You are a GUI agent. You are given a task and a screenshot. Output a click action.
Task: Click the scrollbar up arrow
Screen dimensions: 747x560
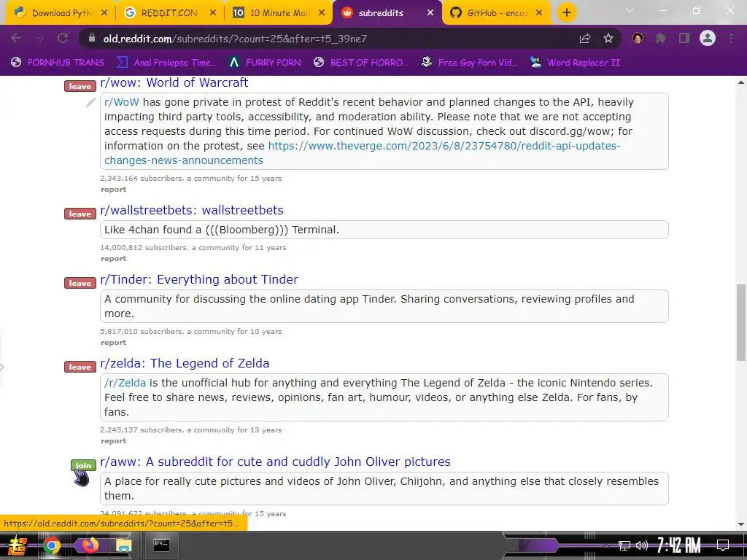coord(741,82)
